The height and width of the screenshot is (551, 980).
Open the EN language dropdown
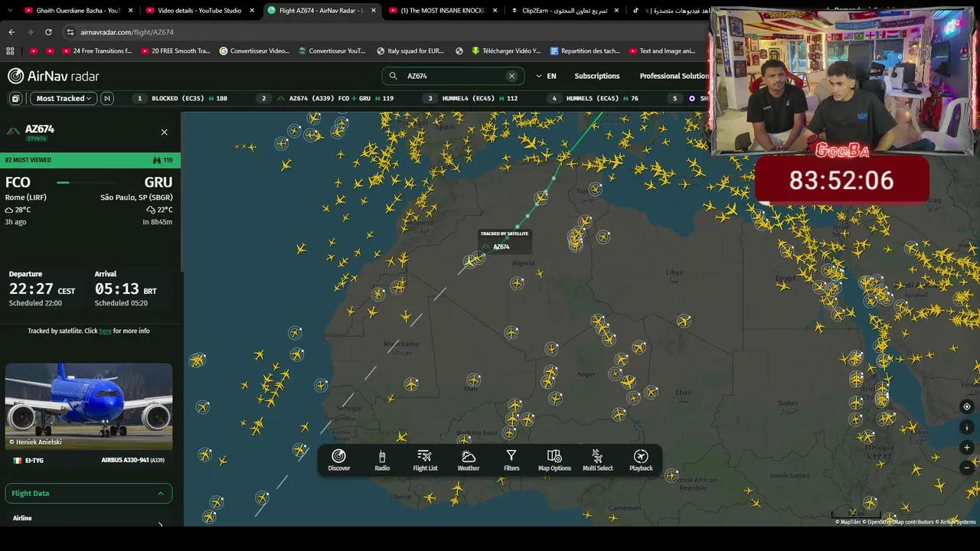(x=546, y=76)
